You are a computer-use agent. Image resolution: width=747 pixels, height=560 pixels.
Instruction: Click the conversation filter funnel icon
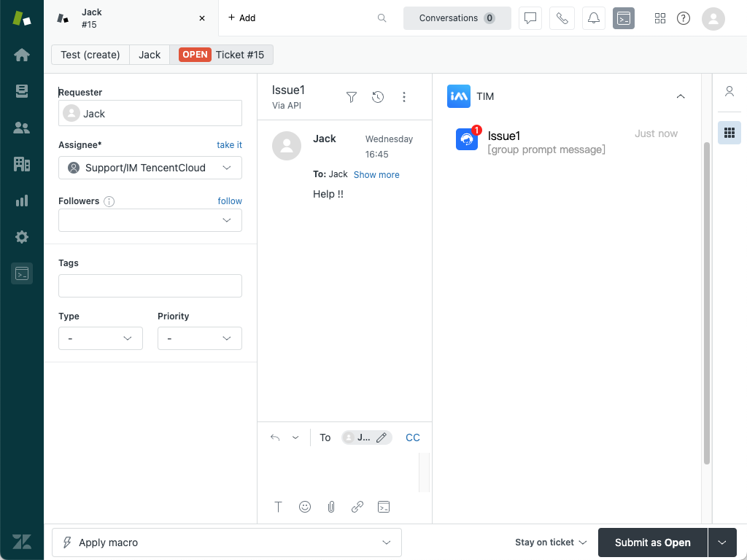pos(352,97)
